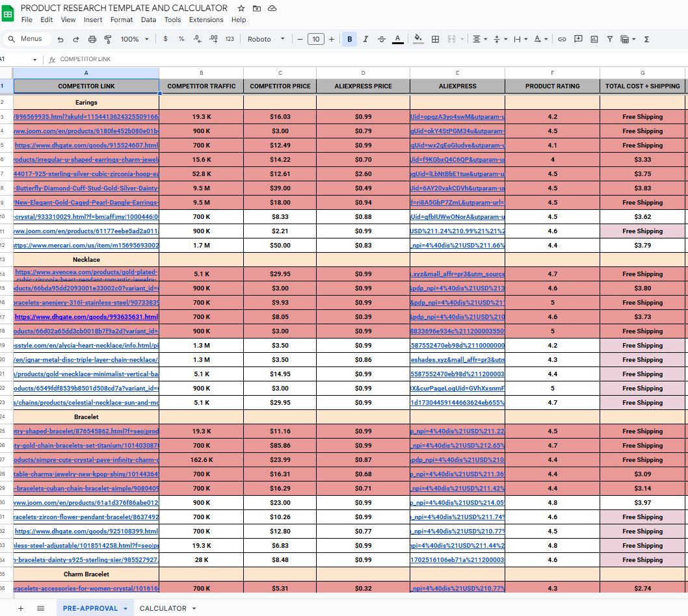688x616 pixels.
Task: Open Functions sigma icon
Action: click(646, 40)
